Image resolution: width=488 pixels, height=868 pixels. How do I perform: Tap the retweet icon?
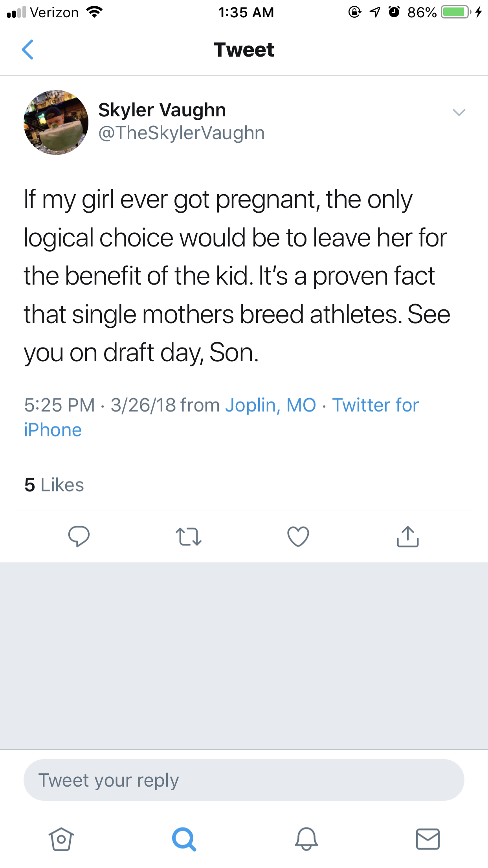[189, 537]
